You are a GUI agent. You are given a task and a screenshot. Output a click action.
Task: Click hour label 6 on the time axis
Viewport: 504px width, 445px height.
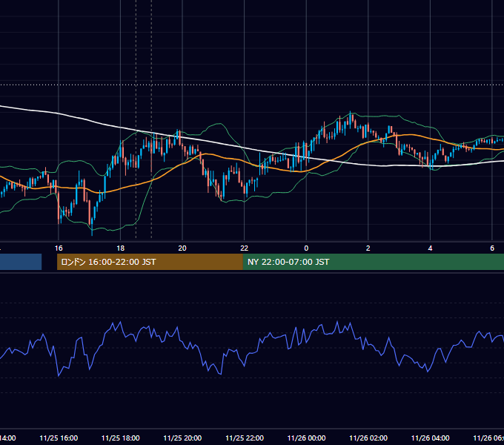[492, 248]
